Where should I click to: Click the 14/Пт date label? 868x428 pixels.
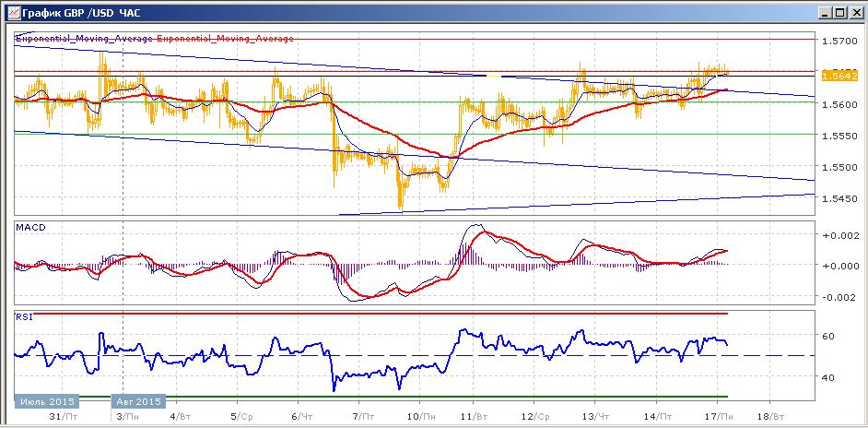coord(660,416)
